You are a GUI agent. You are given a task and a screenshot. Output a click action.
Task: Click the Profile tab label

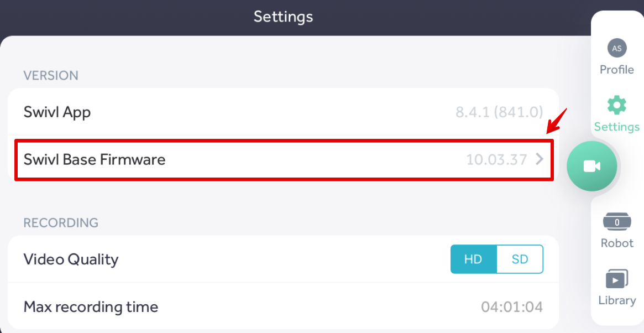point(617,70)
